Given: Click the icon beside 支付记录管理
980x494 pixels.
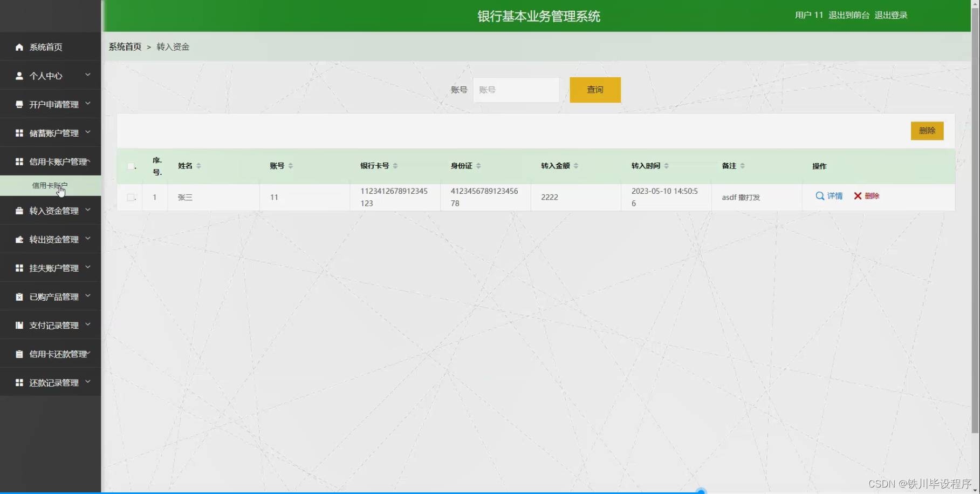Looking at the screenshot, I should (x=19, y=325).
